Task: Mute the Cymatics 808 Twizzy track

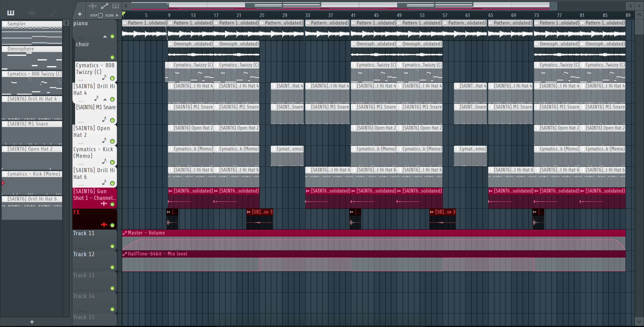Action: click(112, 78)
